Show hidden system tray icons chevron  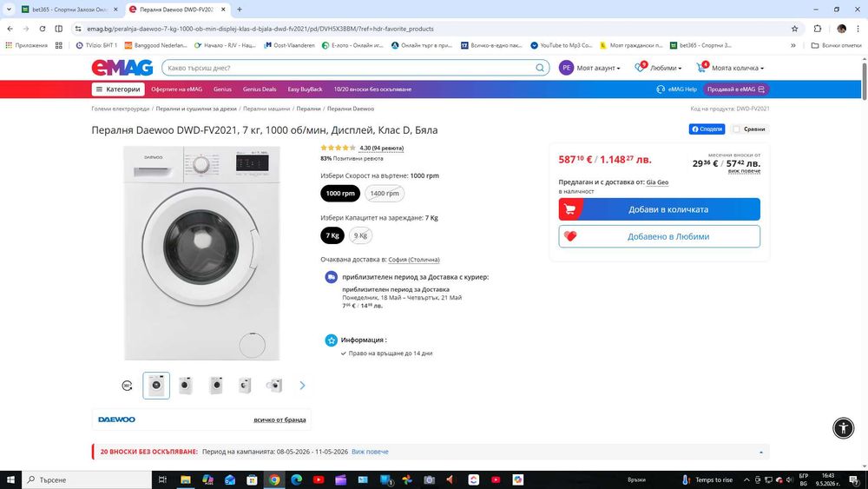click(x=746, y=479)
